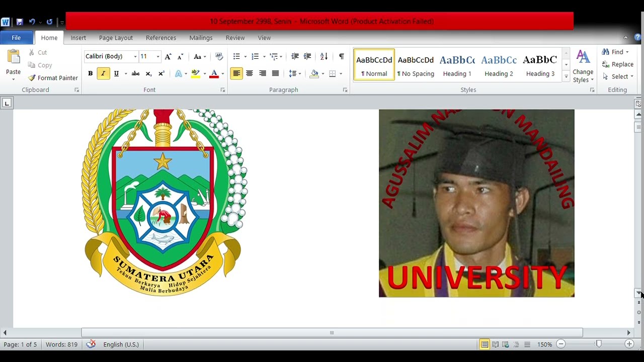Open the File tab
The image size is (644, 362).
coord(16,38)
